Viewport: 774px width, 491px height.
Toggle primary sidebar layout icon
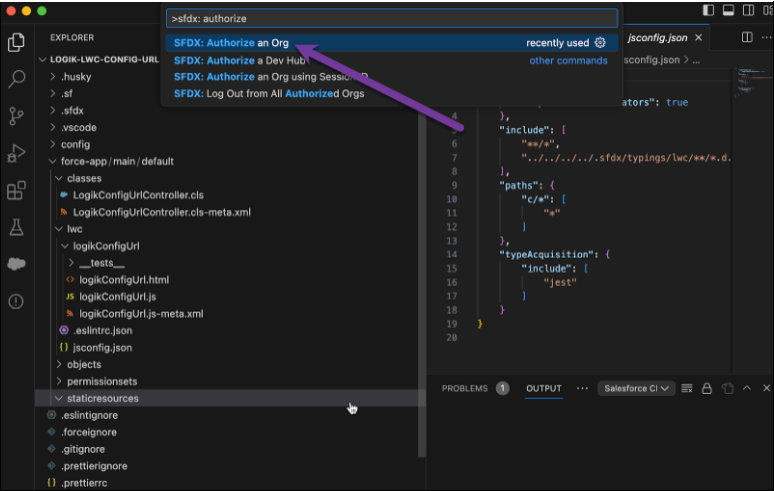[708, 10]
